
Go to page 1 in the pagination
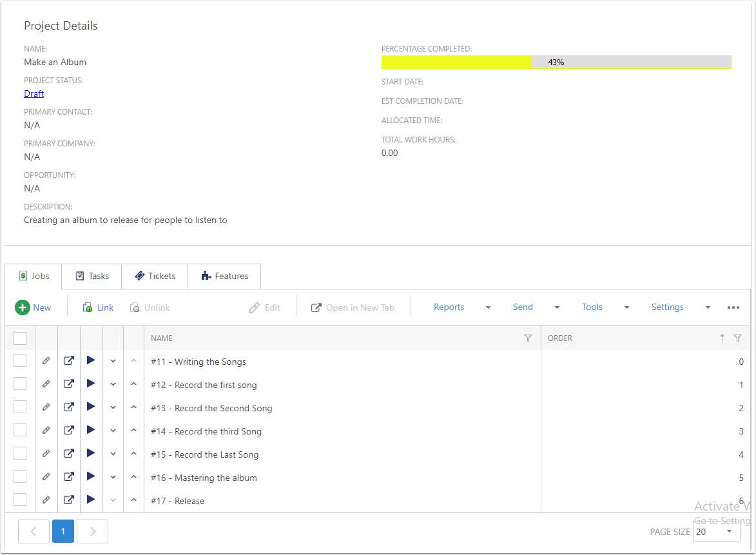click(x=63, y=531)
